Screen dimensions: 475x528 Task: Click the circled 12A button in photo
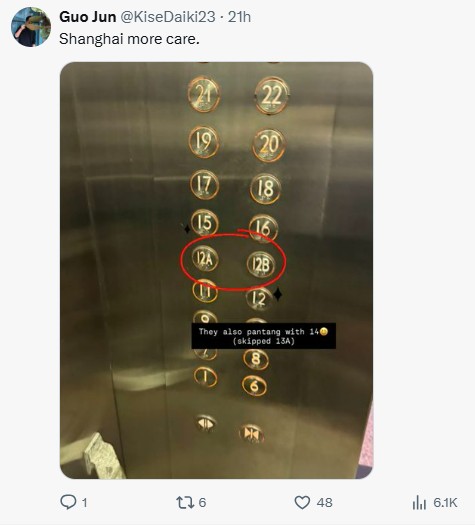point(205,259)
